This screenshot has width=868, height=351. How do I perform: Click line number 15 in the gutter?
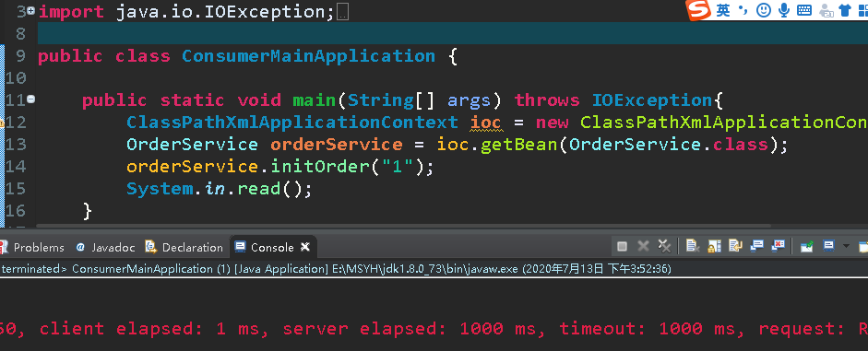(17, 189)
